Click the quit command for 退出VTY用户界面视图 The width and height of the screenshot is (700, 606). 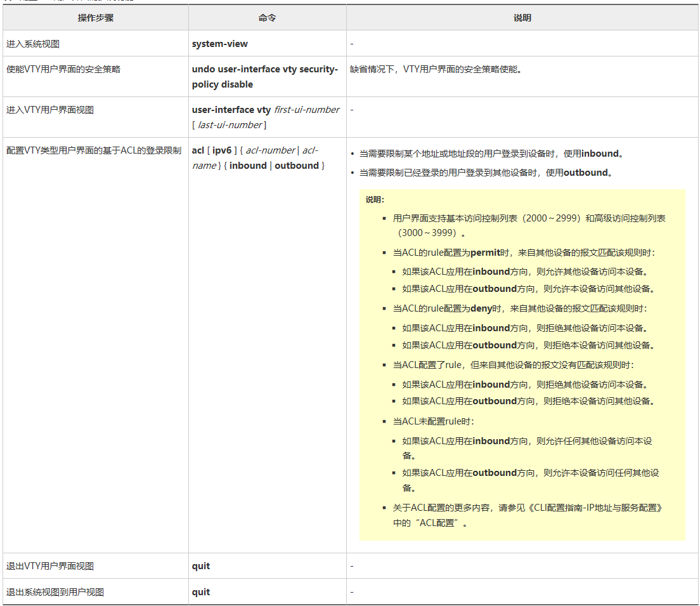tap(201, 566)
